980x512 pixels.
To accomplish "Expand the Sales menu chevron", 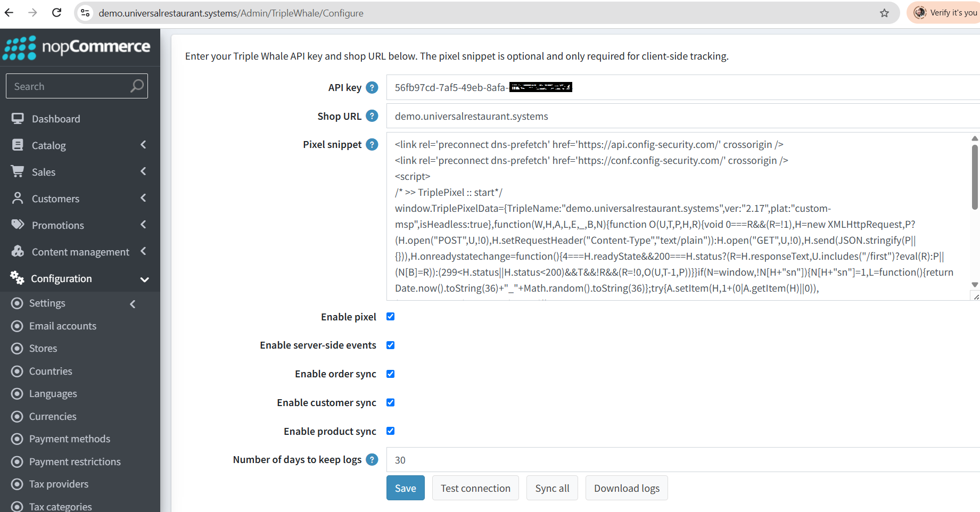I will (143, 171).
